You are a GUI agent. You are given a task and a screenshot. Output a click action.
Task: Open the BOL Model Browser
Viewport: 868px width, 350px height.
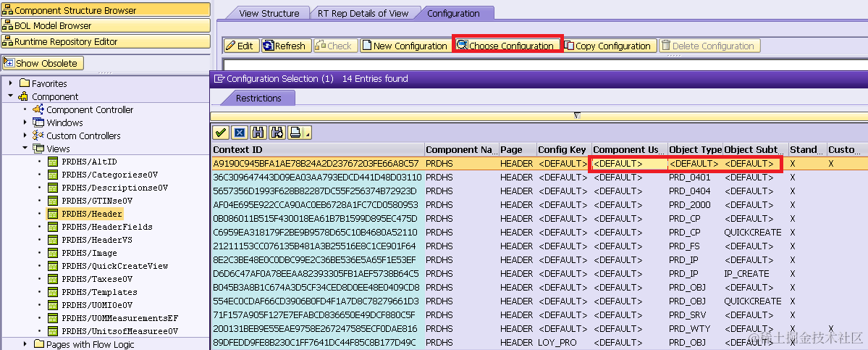click(x=106, y=25)
